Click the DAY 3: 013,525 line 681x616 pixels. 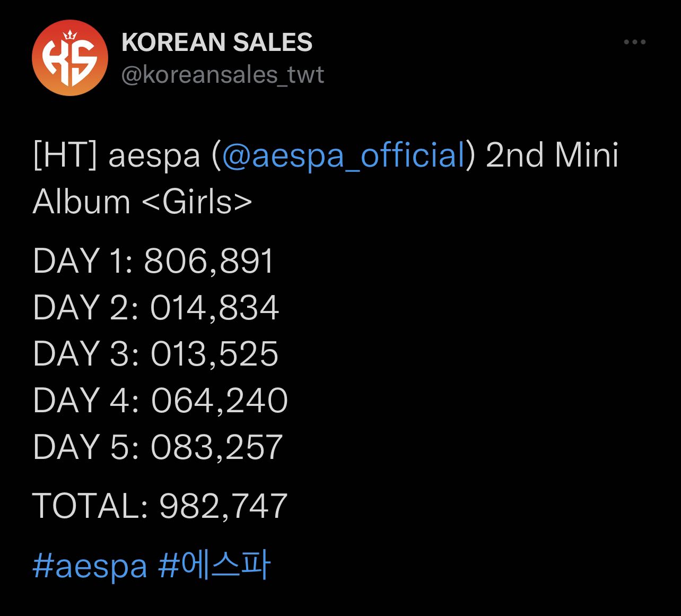point(156,354)
